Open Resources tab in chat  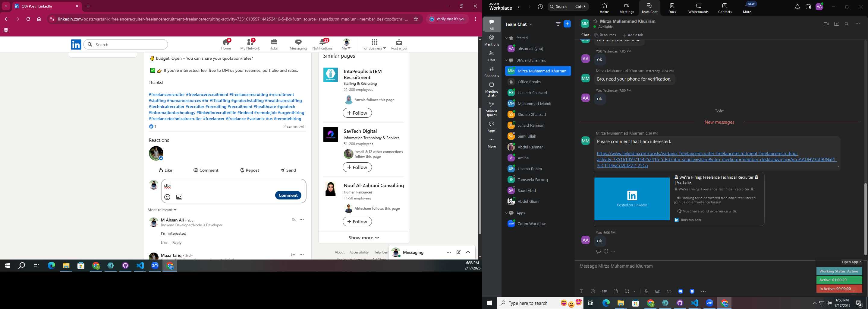605,35
